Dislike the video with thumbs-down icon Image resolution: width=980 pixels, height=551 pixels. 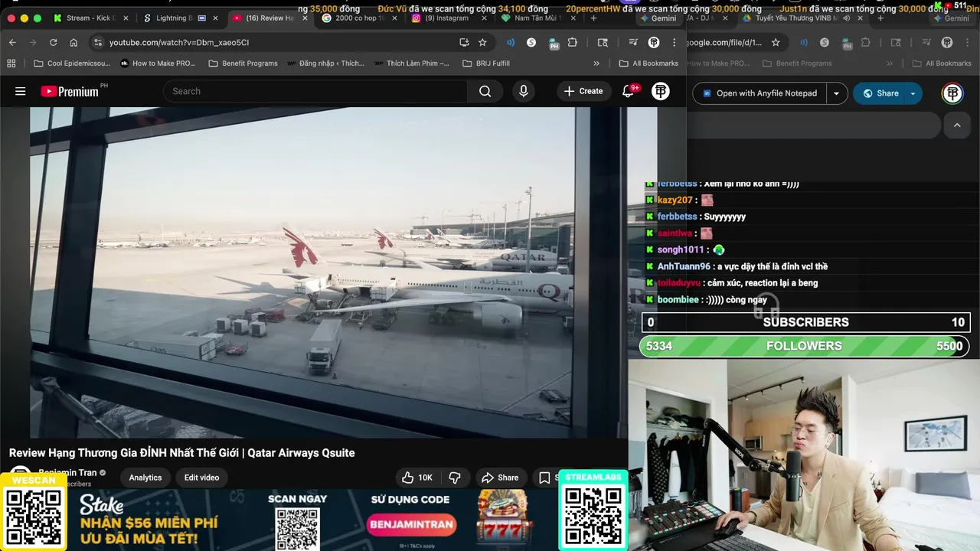455,478
